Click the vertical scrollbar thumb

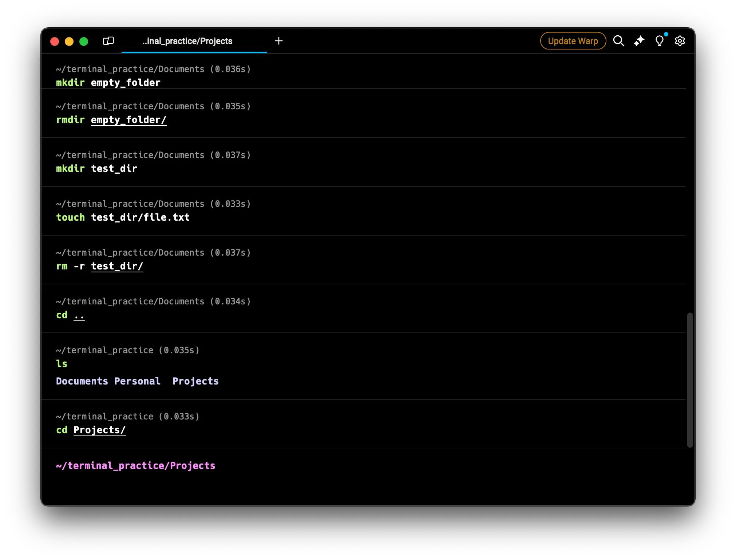690,379
